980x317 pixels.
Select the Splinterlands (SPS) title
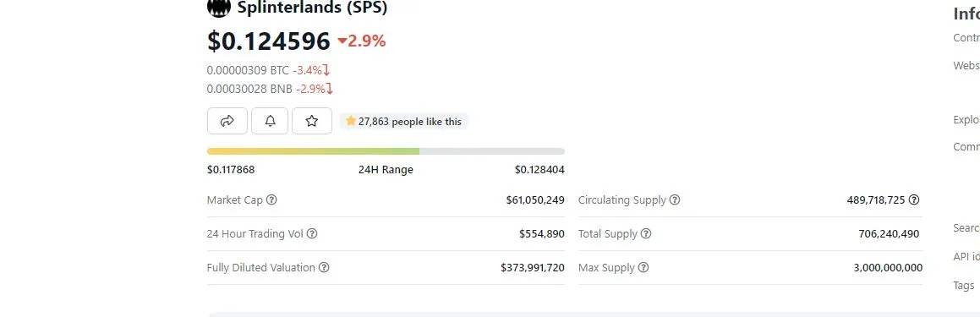pos(313,8)
